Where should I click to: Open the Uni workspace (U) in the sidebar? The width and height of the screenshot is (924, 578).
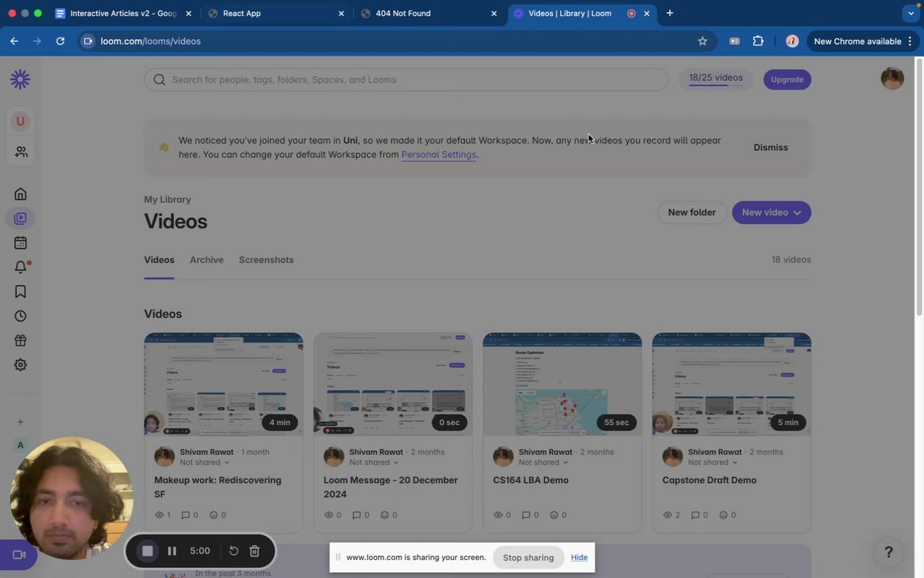(x=20, y=121)
